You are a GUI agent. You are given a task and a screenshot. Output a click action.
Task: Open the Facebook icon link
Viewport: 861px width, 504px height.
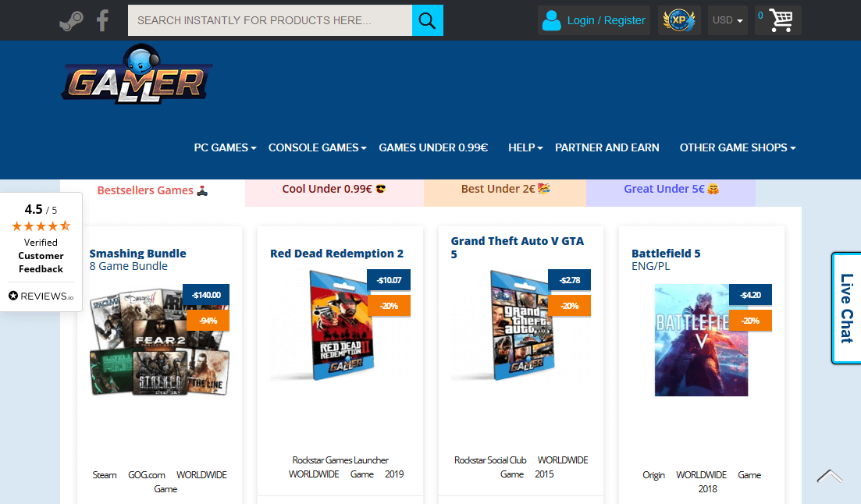[x=103, y=21]
